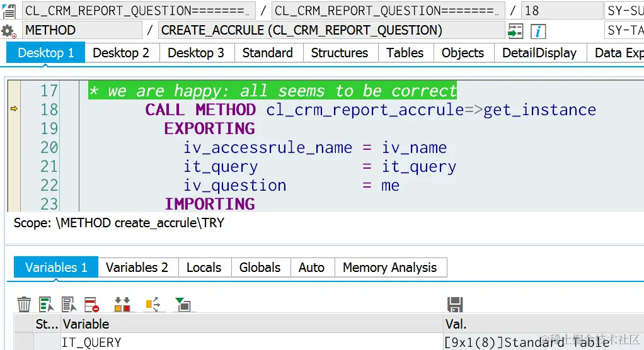Click code line number 21

pyautogui.click(x=49, y=166)
